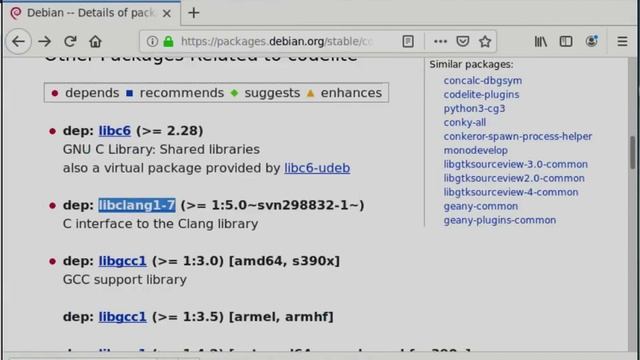Click the 'Similar packages:' heading
640x360 pixels.
tap(471, 64)
